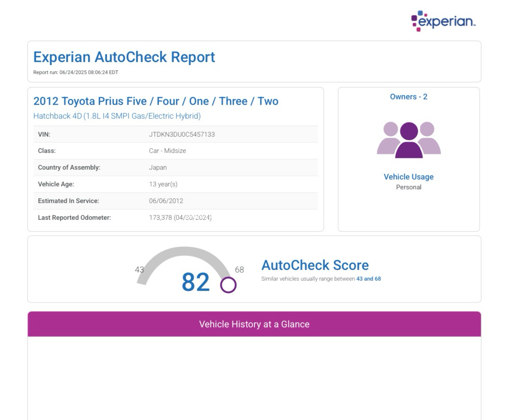
Task: Select the 13 year(s) vehicle age value
Action: click(x=163, y=184)
